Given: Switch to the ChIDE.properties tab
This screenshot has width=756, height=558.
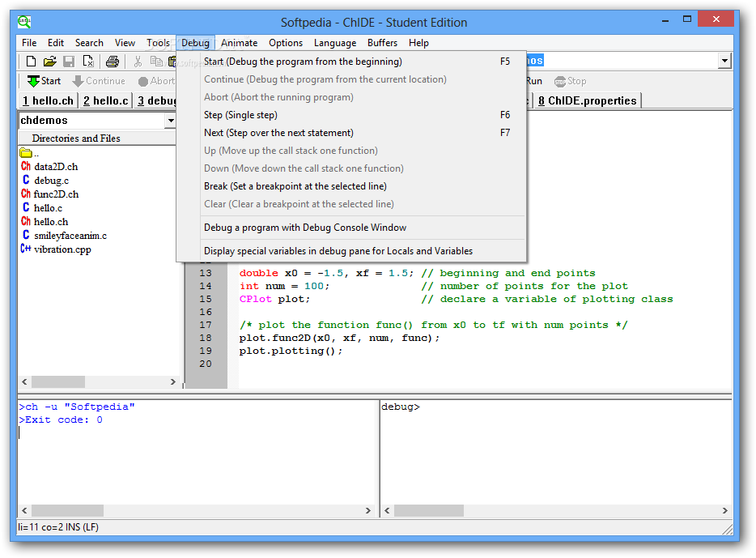Looking at the screenshot, I should pyautogui.click(x=588, y=100).
